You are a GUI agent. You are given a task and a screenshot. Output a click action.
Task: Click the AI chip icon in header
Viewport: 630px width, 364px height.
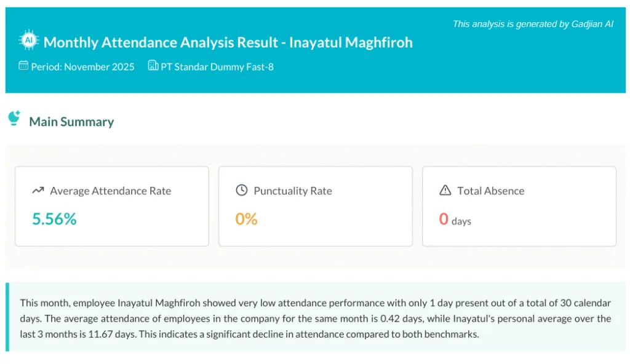click(28, 41)
